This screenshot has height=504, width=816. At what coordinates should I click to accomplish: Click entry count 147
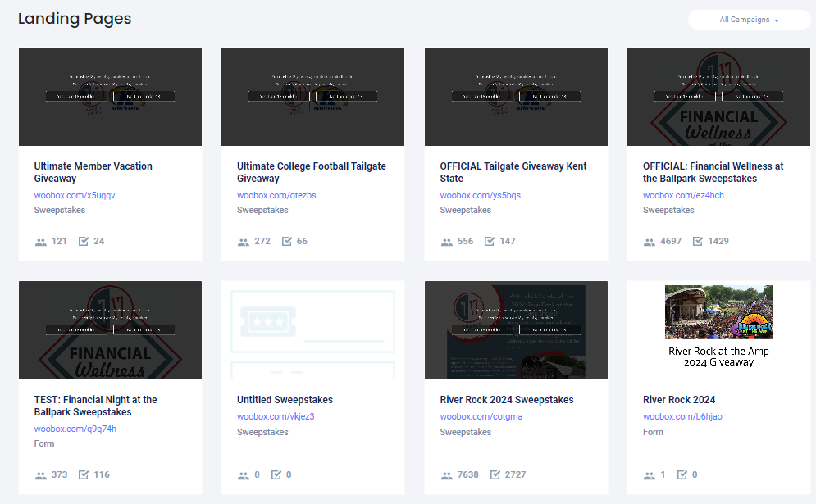tap(508, 241)
